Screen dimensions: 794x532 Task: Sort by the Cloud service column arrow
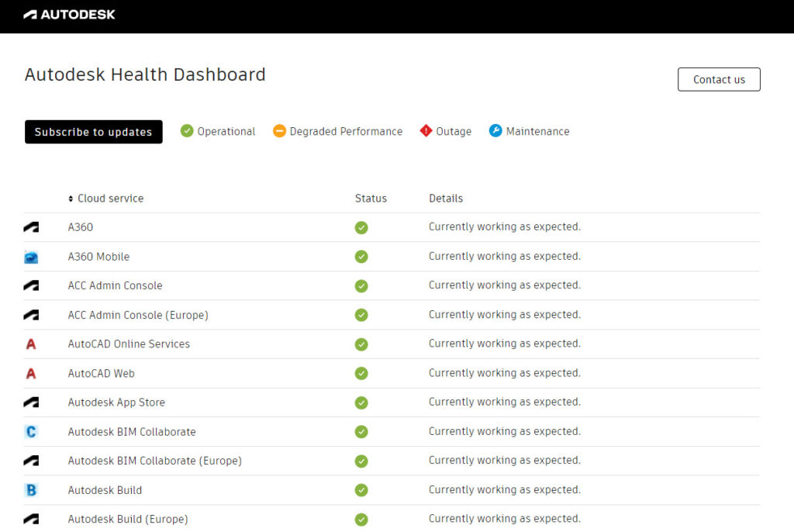[71, 199]
